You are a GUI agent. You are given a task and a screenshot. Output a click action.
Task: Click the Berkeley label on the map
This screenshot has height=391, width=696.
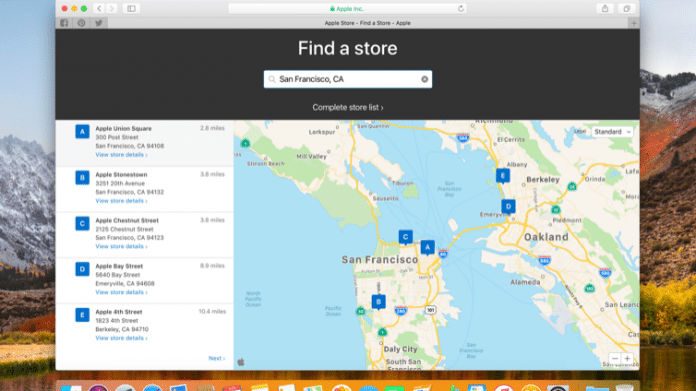[x=543, y=180]
